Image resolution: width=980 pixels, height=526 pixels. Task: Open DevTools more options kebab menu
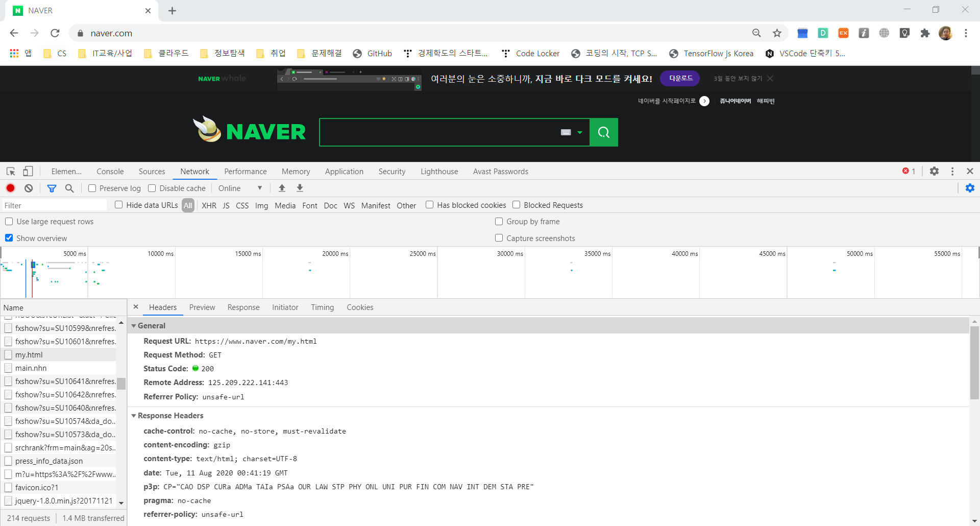952,171
